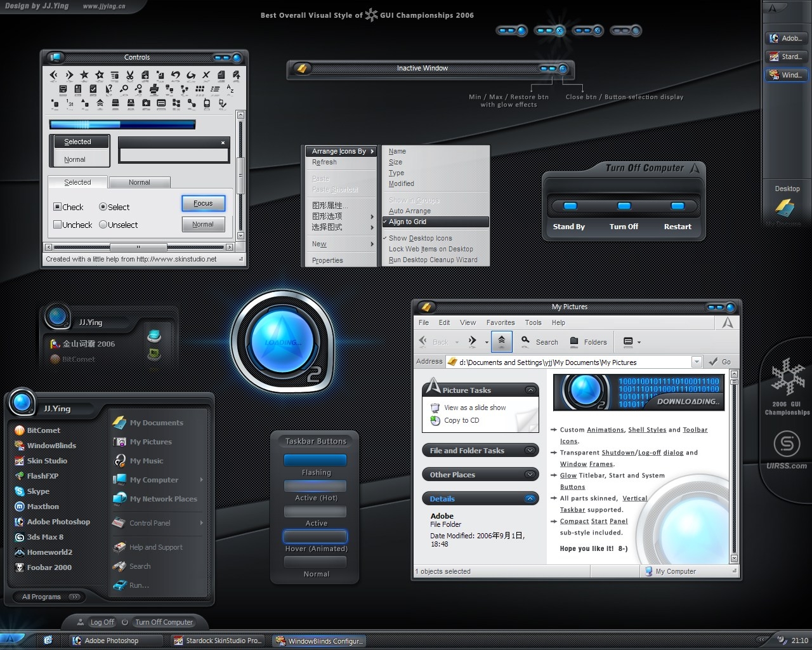Launch Foobar 2000 from the start menu
Viewport: 812px width, 650px height.
43,567
